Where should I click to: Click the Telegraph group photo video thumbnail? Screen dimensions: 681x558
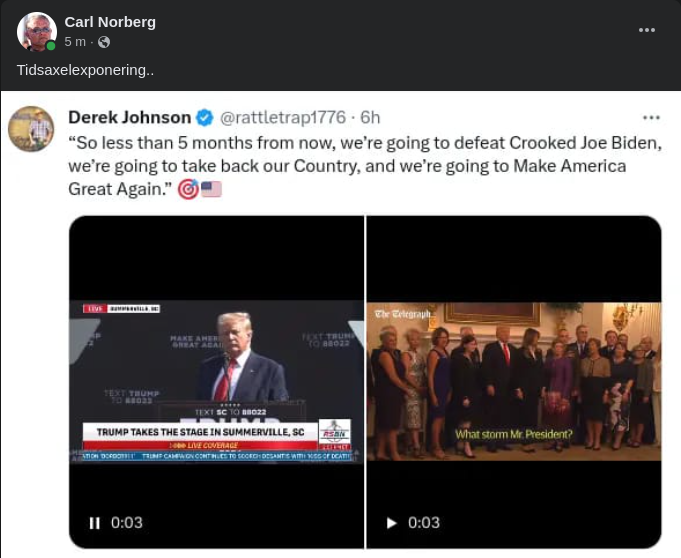[x=513, y=380]
